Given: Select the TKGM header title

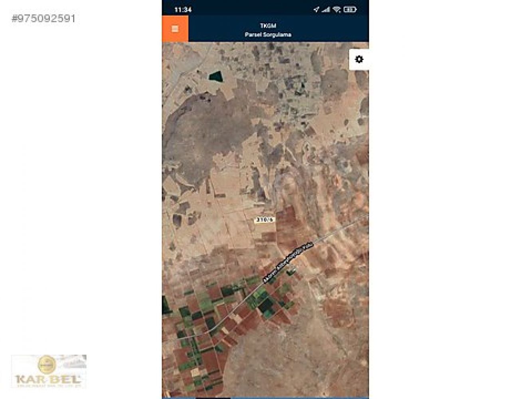Looking at the screenshot, I should click(x=268, y=26).
